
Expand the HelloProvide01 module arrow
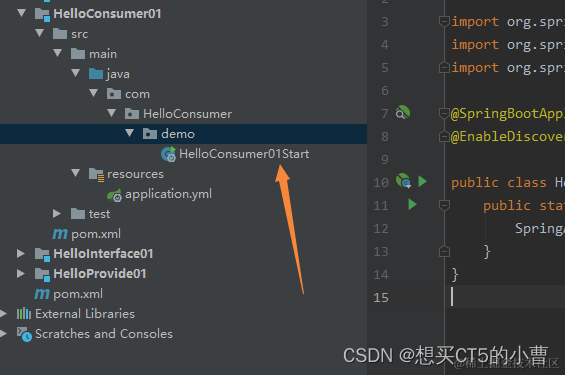point(21,273)
